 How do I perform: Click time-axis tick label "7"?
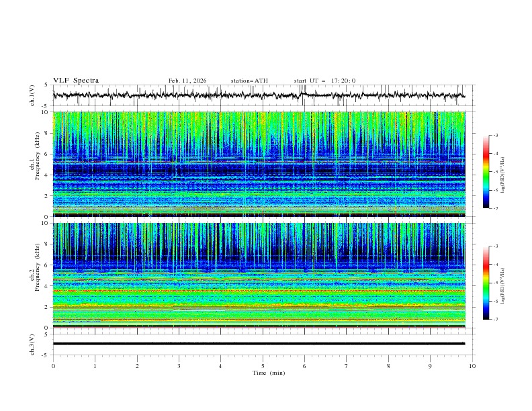click(x=347, y=366)
